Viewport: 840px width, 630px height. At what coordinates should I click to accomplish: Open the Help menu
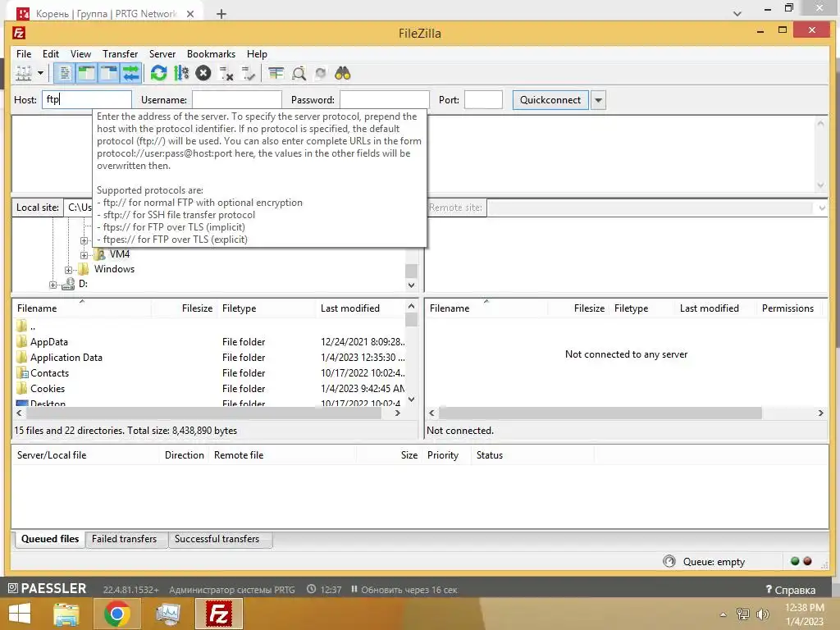point(257,53)
